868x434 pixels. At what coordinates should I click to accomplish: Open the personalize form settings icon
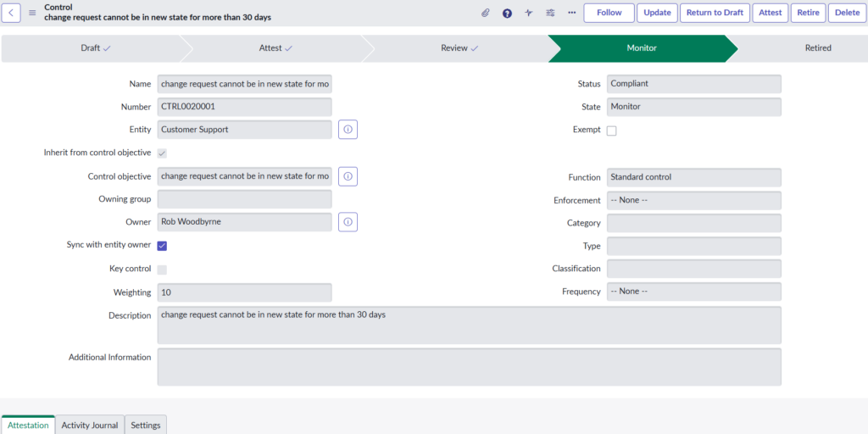(550, 13)
